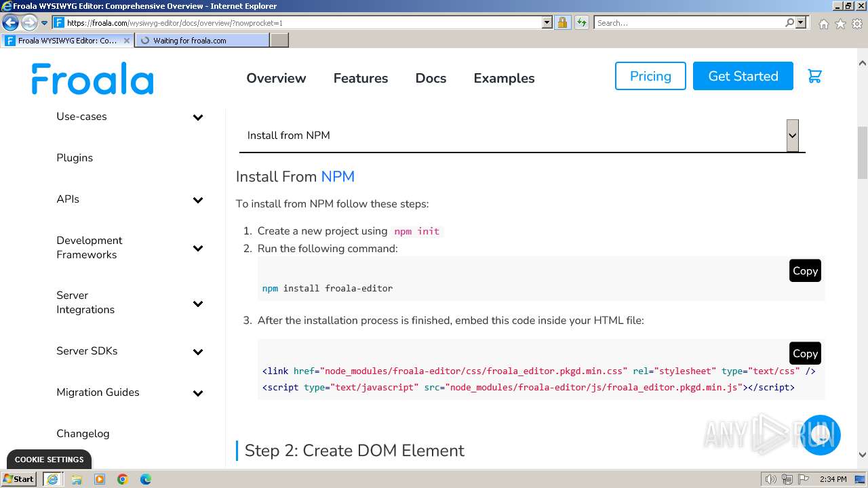Image resolution: width=868 pixels, height=488 pixels.
Task: Click the 'Step 2: Create DOM Element' heading
Action: [354, 451]
